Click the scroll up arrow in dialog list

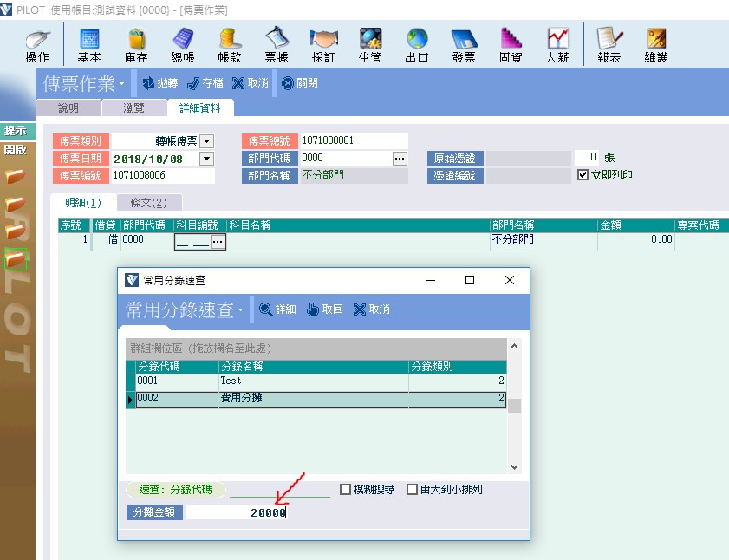pos(514,346)
